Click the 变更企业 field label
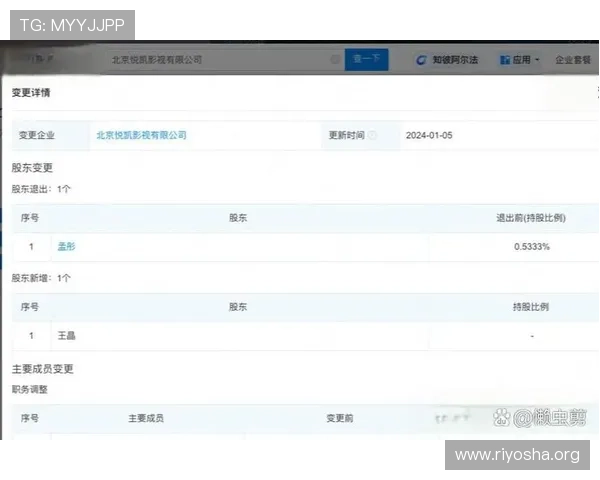This screenshot has width=600, height=480. pyautogui.click(x=37, y=135)
